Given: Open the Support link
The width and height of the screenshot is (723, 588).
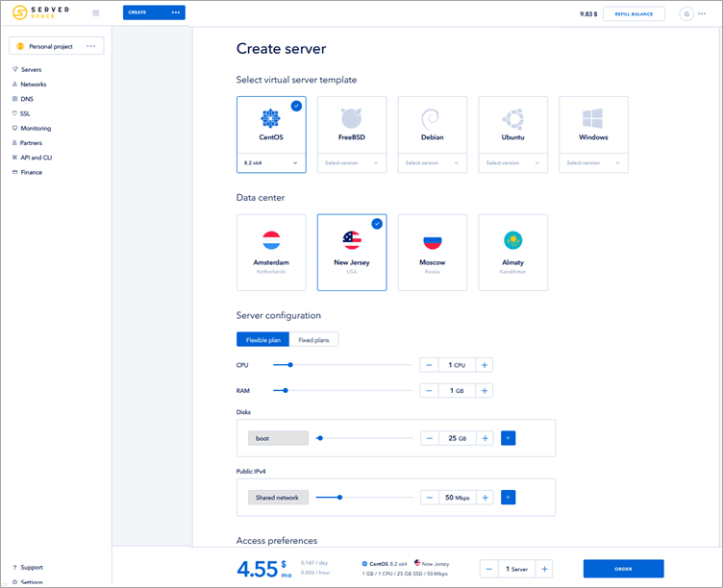Looking at the screenshot, I should tap(32, 567).
